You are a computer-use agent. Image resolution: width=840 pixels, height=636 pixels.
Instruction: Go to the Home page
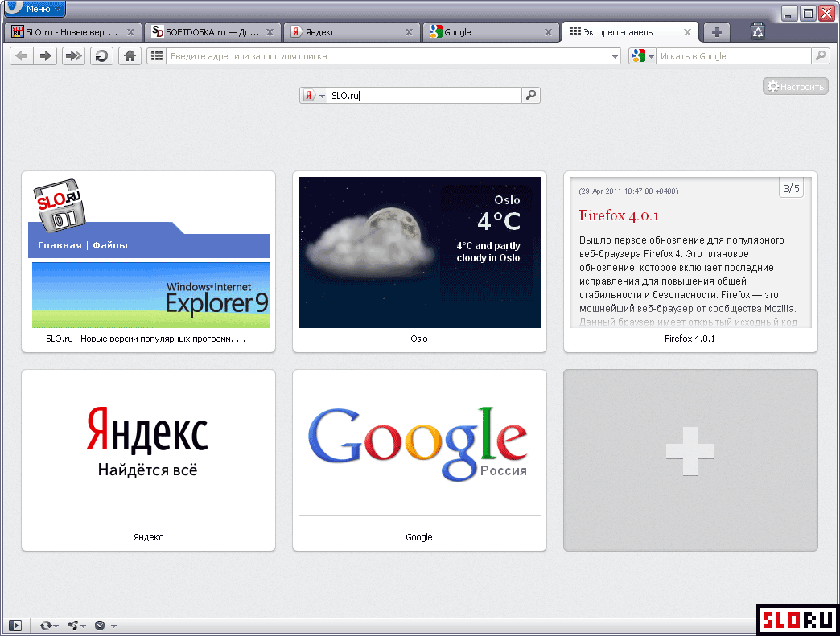130,55
